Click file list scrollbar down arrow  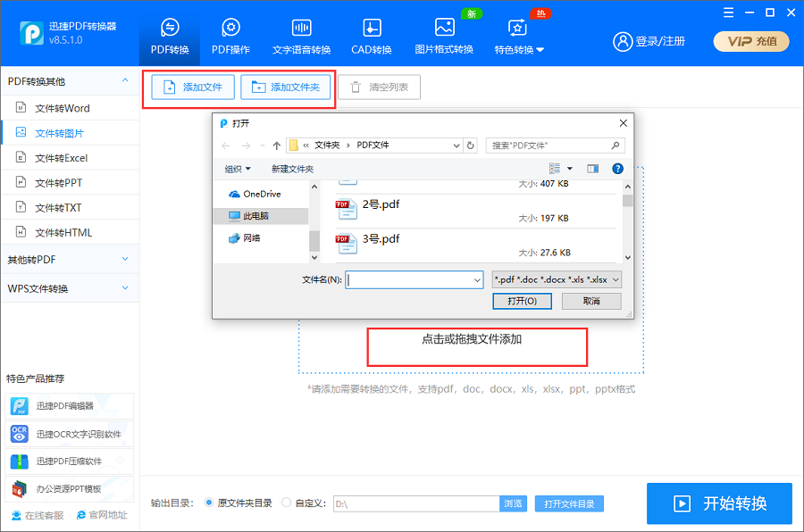tap(628, 257)
